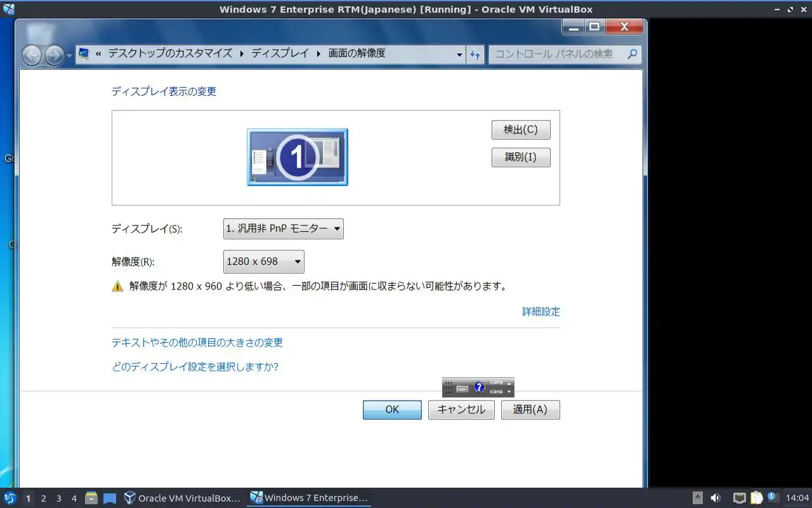Switch to workspace 3
812x508 pixels.
(58, 498)
